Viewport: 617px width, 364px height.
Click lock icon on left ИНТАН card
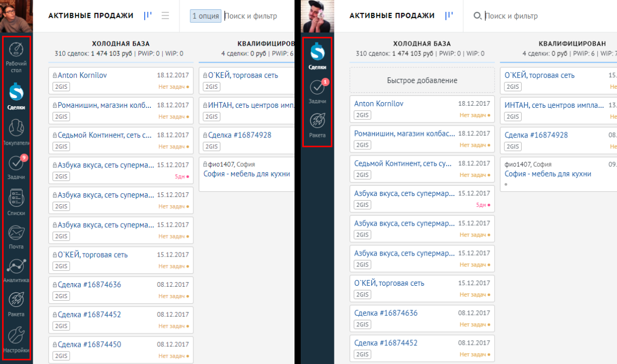tap(205, 105)
